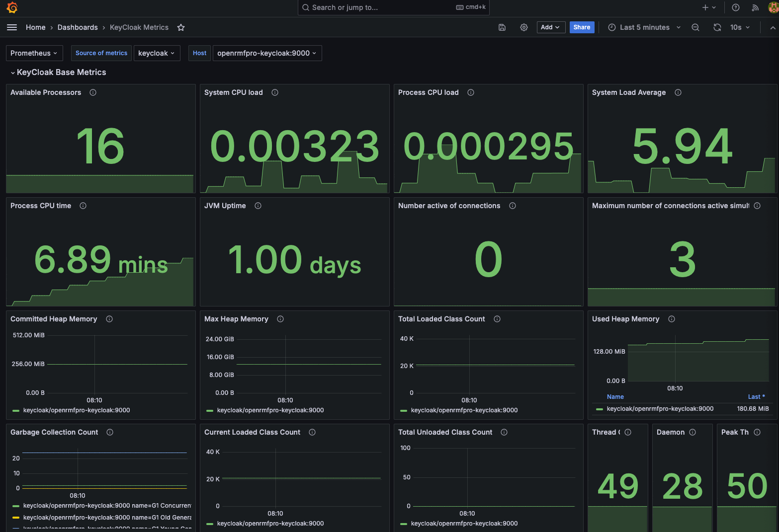Image resolution: width=779 pixels, height=532 pixels.
Task: Click the System Load Average panel title
Action: (x=629, y=92)
